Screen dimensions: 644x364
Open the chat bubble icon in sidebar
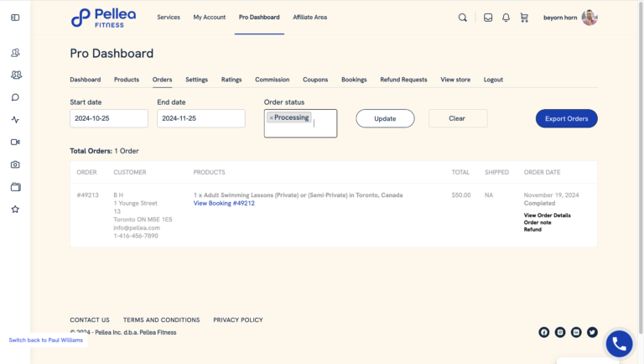click(15, 97)
